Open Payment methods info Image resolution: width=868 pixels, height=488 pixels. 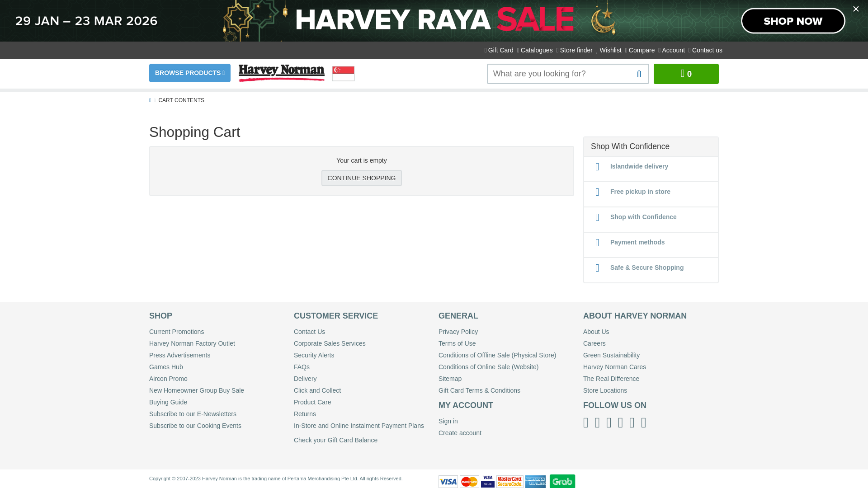[637, 242]
